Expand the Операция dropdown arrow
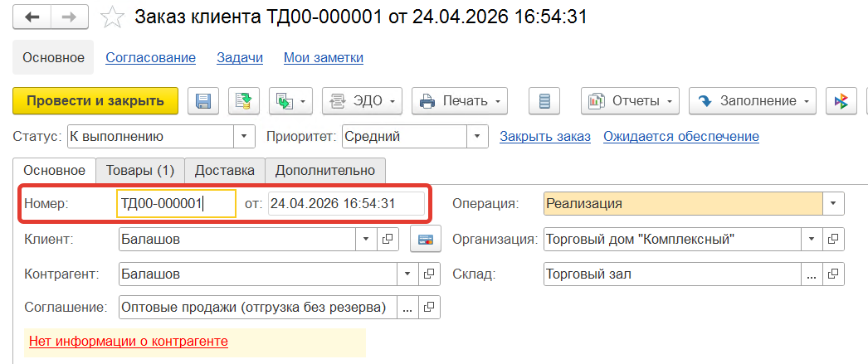Screen dimensions: 868x364 click(833, 204)
